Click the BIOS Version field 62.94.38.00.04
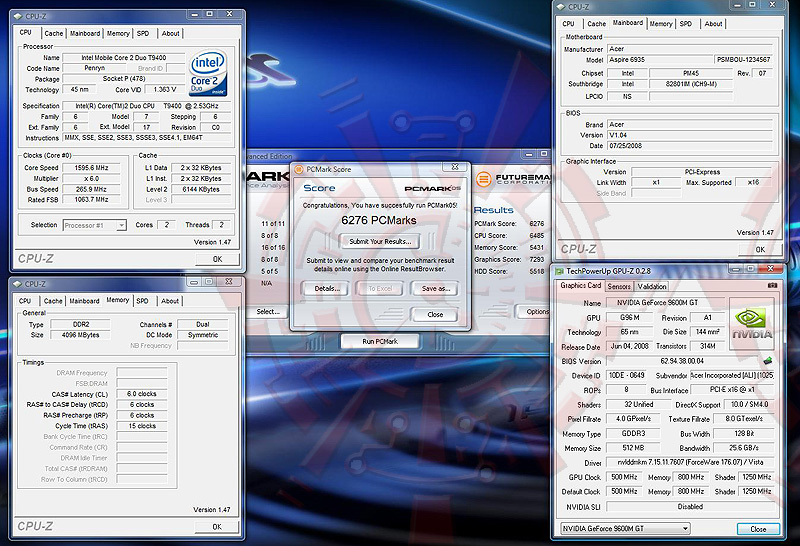This screenshot has height=546, width=800. 682,361
